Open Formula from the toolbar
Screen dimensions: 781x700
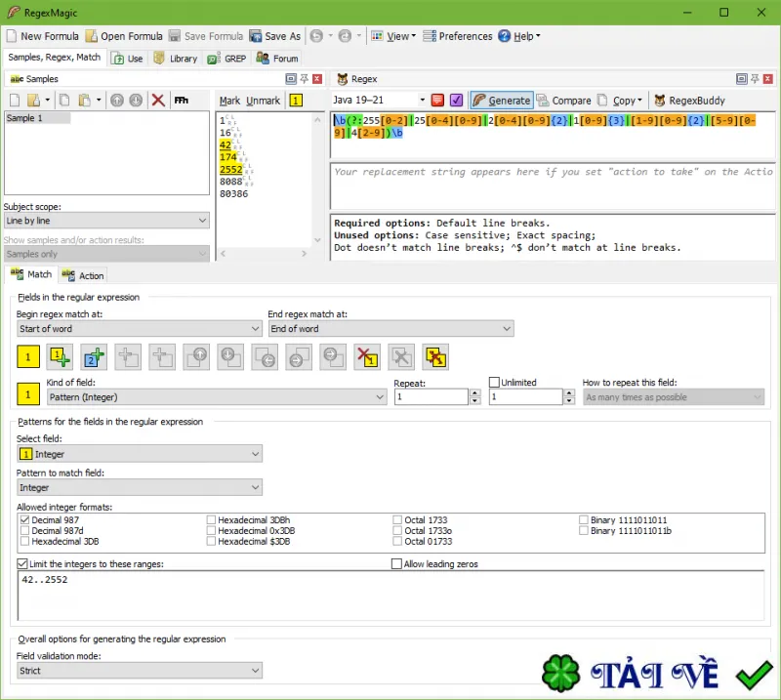(x=124, y=36)
